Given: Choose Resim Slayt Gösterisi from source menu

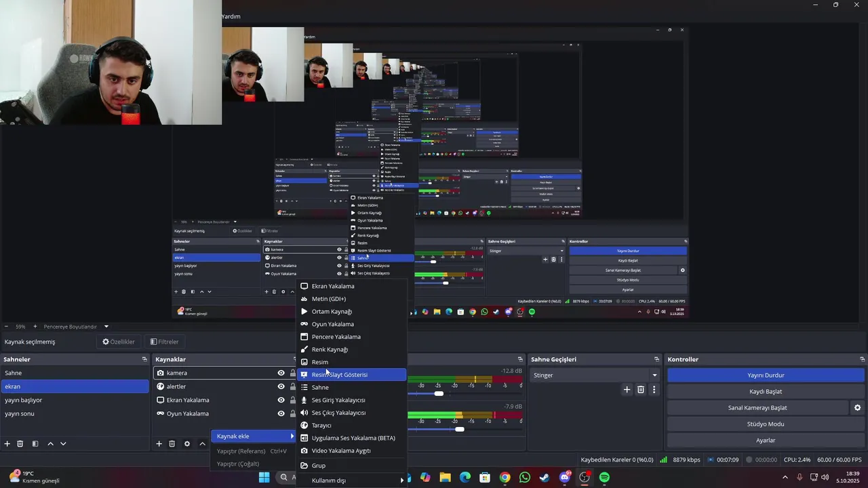Looking at the screenshot, I should coord(353,375).
